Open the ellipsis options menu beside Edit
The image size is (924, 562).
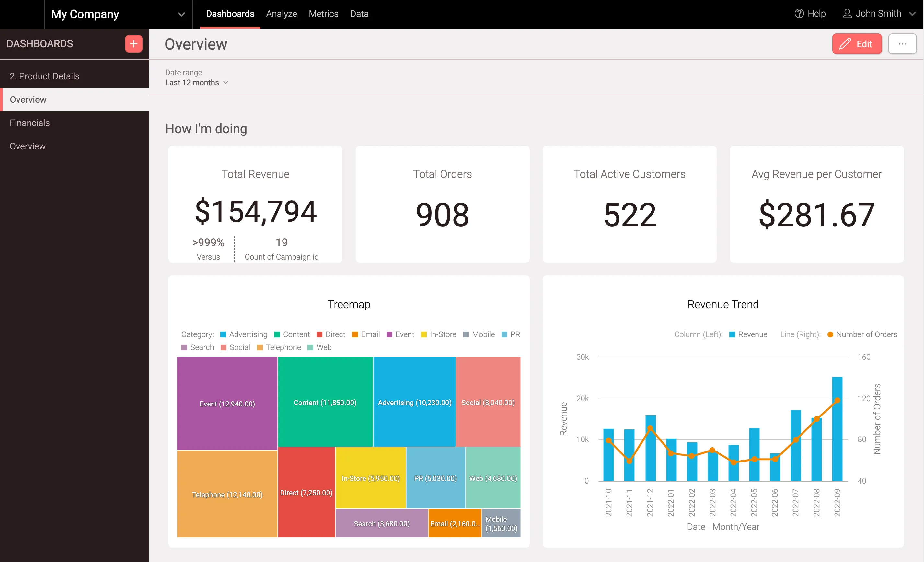click(x=903, y=43)
